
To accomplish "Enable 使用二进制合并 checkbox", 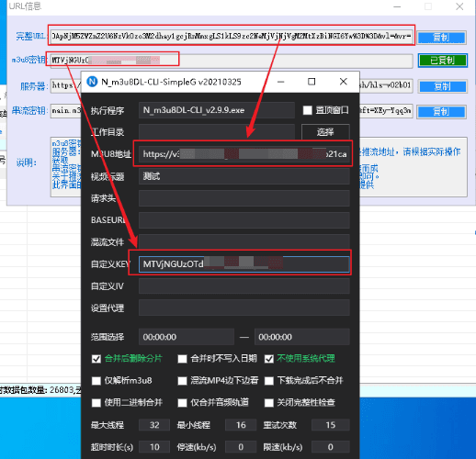I will click(96, 403).
